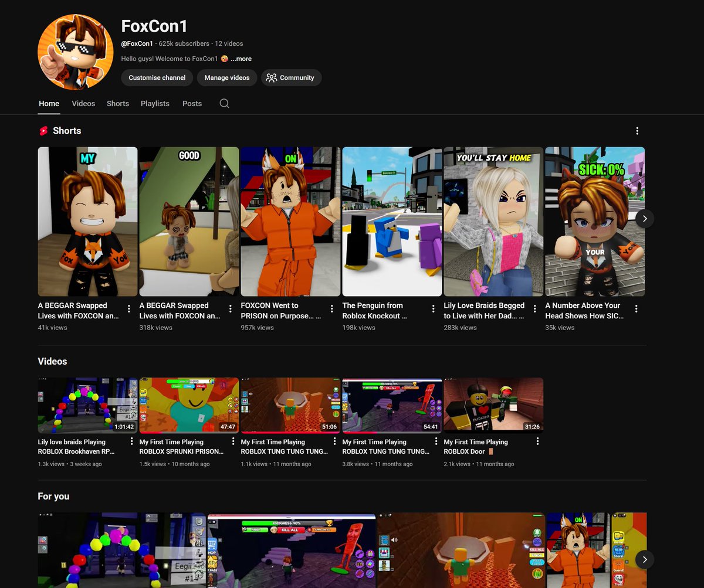Open the Community button
Viewport: 704px width, 588px height.
pos(291,77)
